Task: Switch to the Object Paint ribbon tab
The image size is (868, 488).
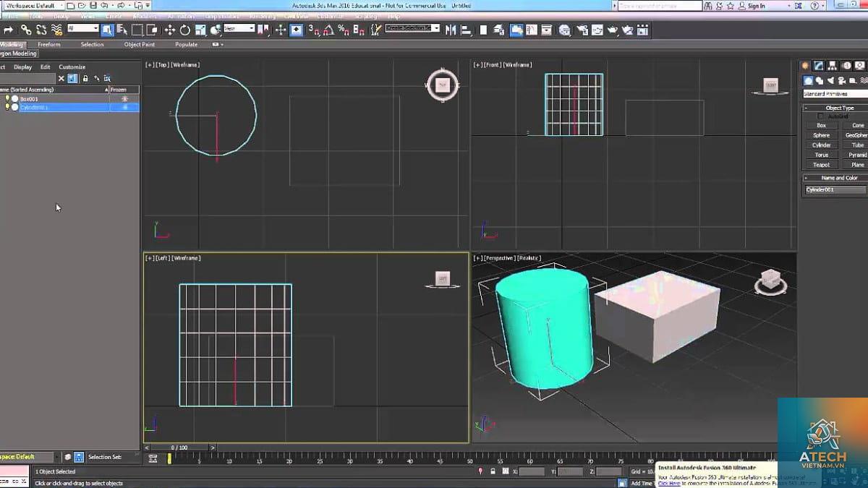Action: [x=140, y=44]
